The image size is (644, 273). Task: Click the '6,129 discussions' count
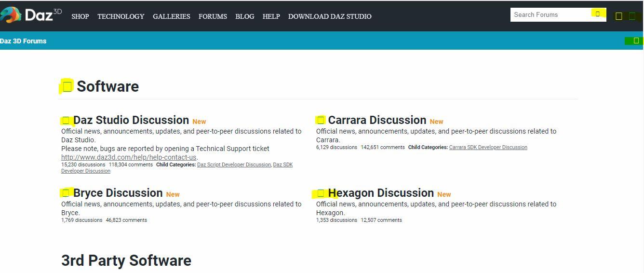pyautogui.click(x=336, y=148)
